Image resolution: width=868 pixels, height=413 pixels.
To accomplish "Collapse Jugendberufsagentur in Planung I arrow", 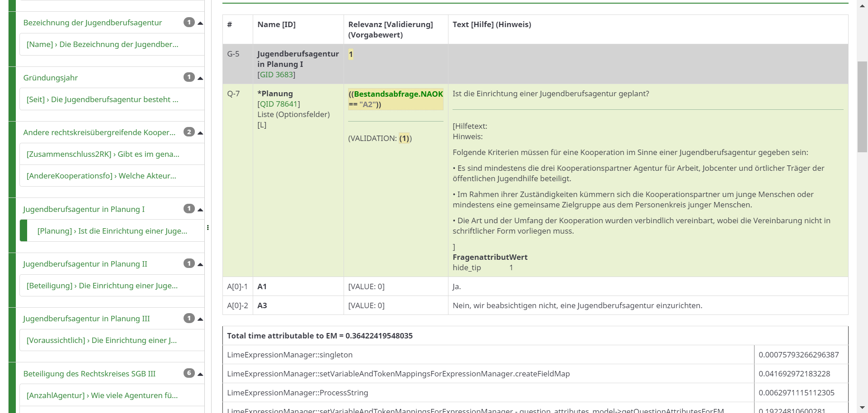I will 200,210.
